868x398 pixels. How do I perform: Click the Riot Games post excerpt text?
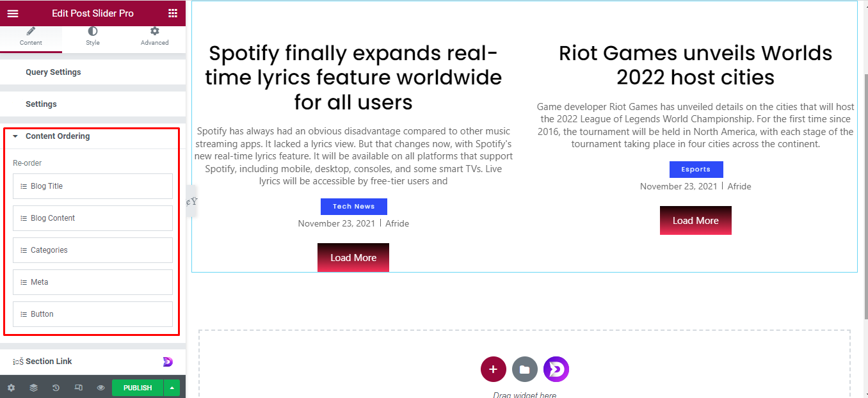(x=696, y=125)
